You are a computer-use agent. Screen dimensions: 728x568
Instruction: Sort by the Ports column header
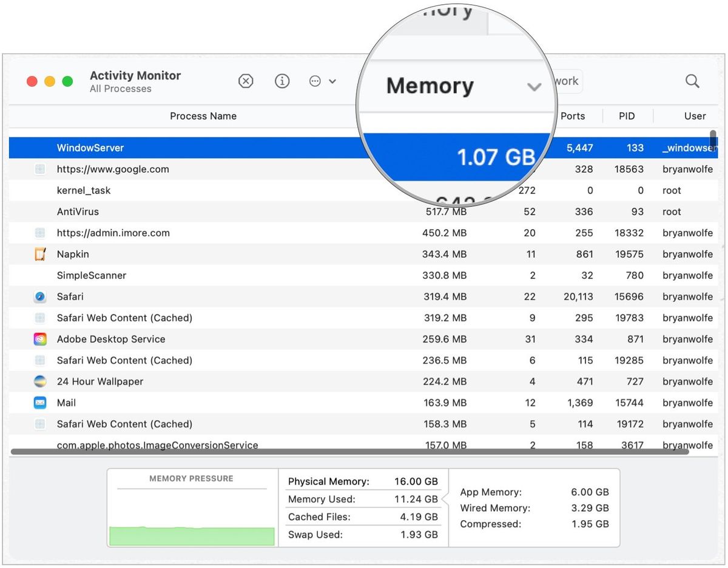pos(573,116)
